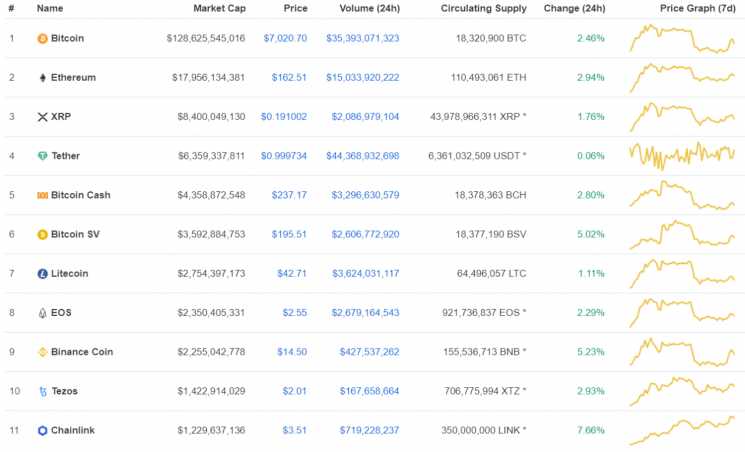Click the Price Graph (7d) header
Image resolution: width=745 pixels, height=452 pixels.
pyautogui.click(x=697, y=8)
